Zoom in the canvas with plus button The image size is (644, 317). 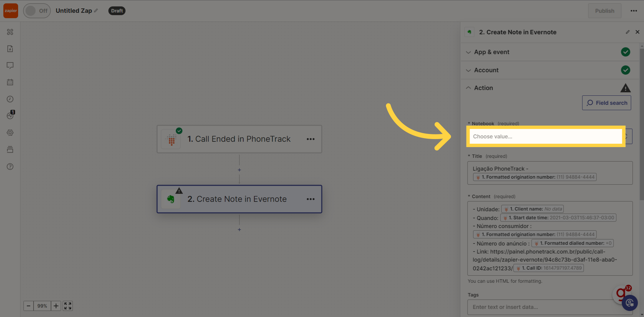pos(56,306)
